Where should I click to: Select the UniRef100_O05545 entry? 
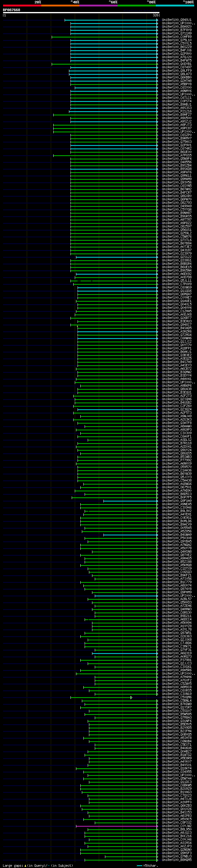coord(177,528)
